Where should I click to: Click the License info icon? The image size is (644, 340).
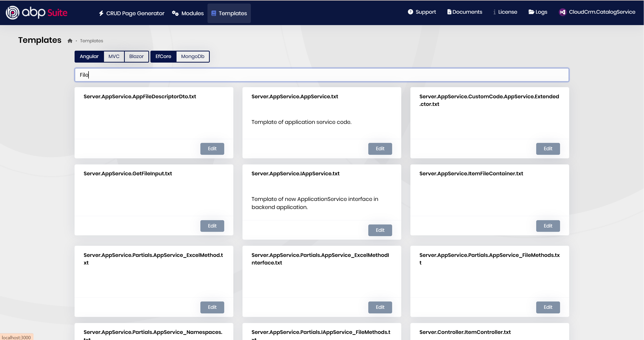pos(494,12)
